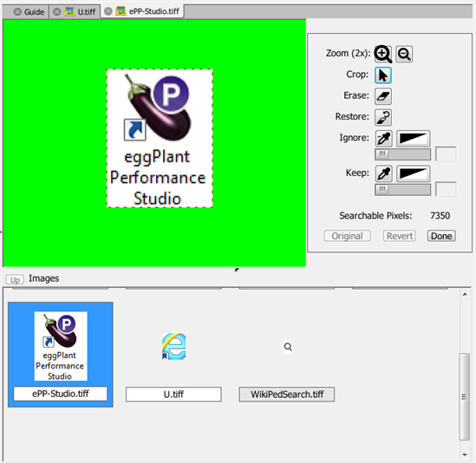Select the Crop arrow tool
This screenshot has height=463, width=476.
(383, 75)
